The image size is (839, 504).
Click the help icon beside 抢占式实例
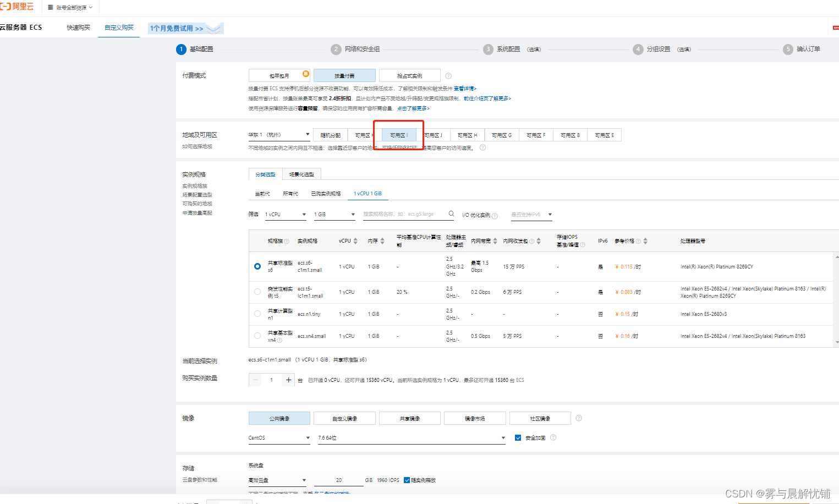[448, 76]
